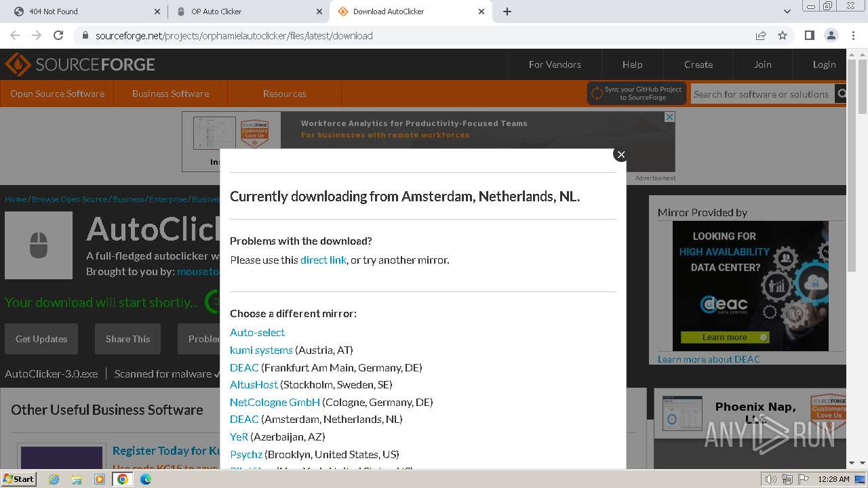Click the search magnifier icon
868x488 pixels.
(x=841, y=94)
